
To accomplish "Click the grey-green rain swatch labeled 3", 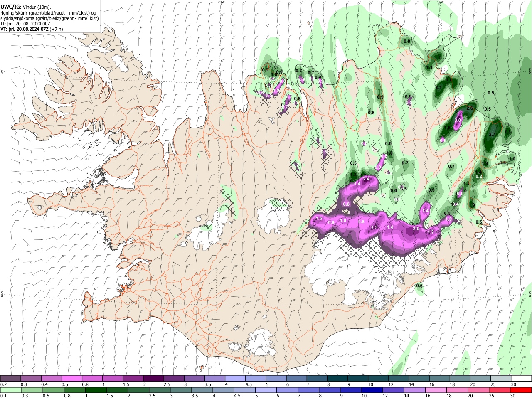I will 180,390.
